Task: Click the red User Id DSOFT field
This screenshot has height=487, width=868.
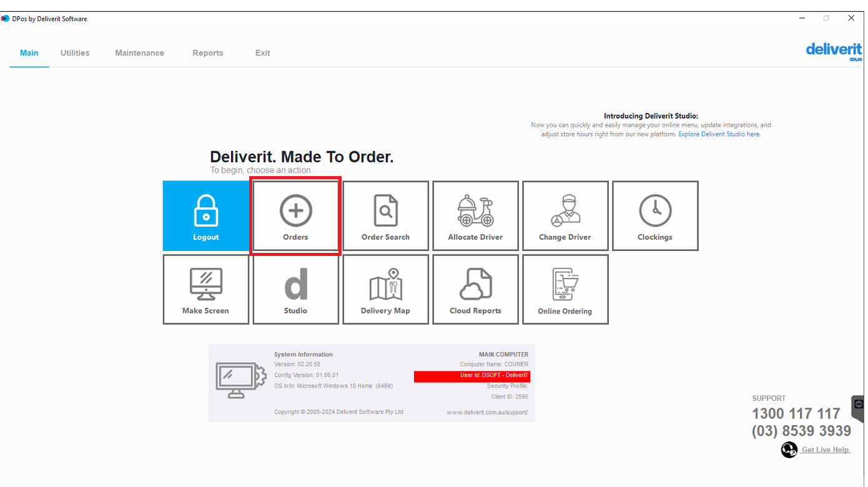Action: (472, 376)
